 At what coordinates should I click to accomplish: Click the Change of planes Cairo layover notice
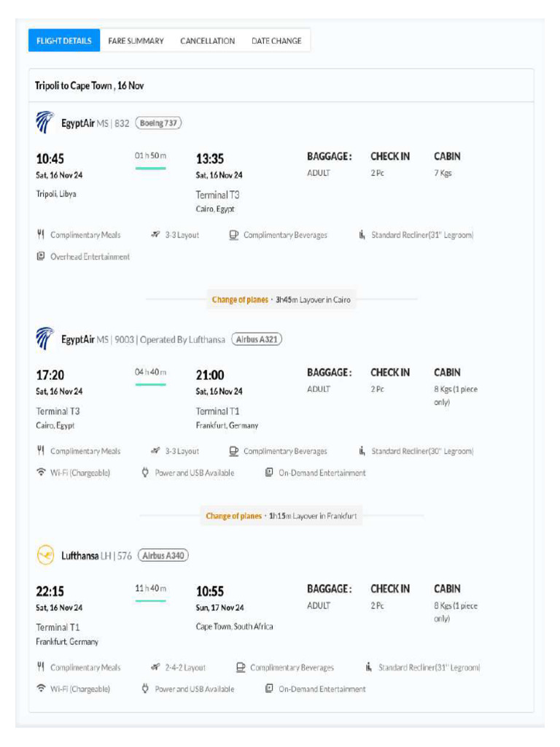(281, 300)
